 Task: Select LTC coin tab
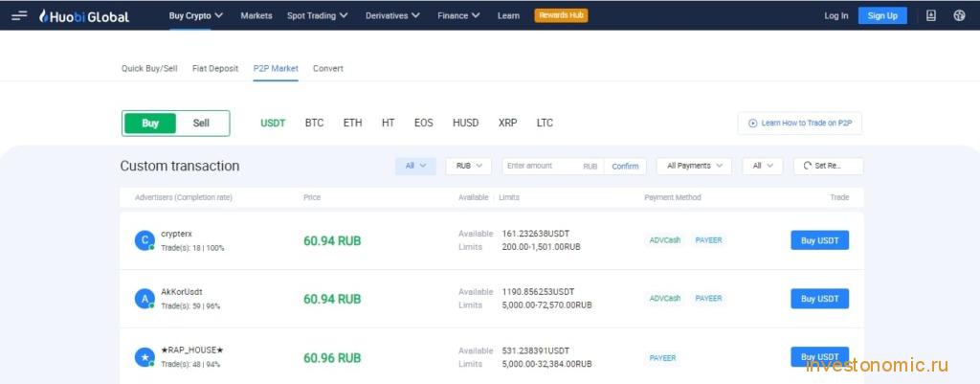click(x=545, y=124)
